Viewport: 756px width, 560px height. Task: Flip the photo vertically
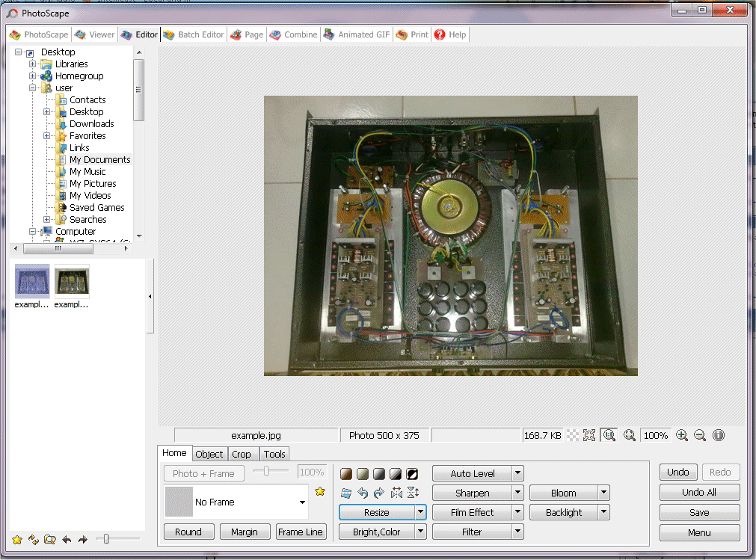(x=414, y=493)
